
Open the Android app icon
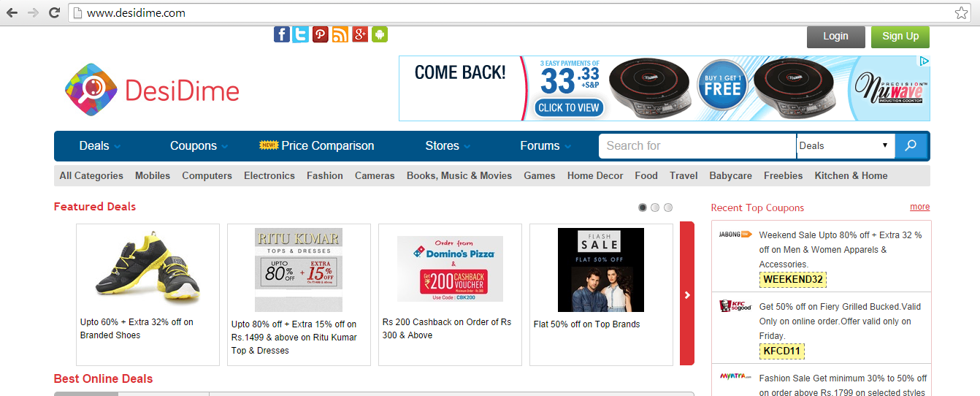click(379, 34)
